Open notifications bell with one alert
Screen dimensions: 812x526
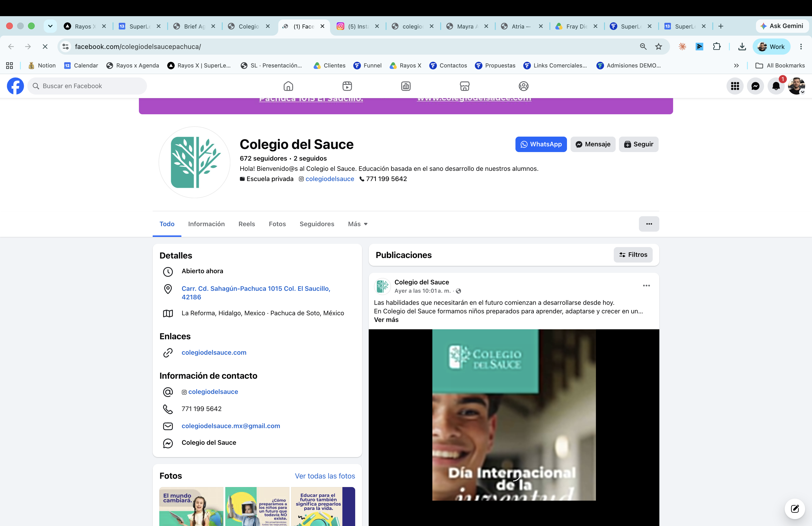[x=776, y=86]
